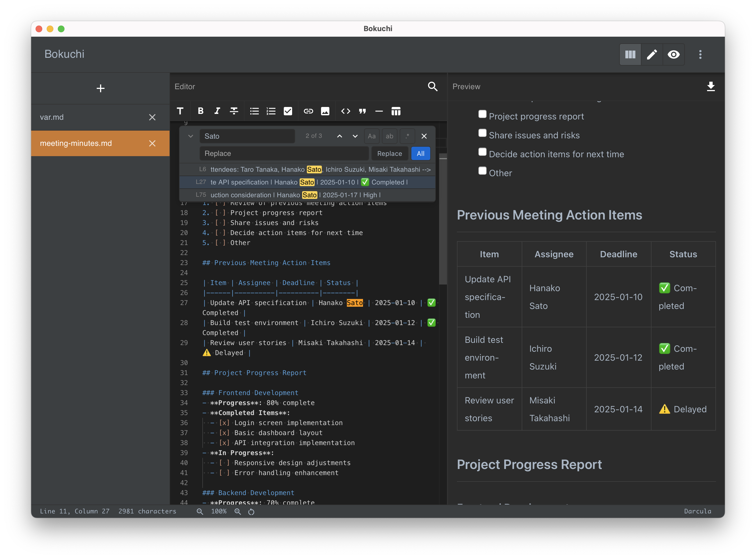Image resolution: width=756 pixels, height=559 pixels.
Task: Insert a link using toolbar icon
Action: point(308,111)
